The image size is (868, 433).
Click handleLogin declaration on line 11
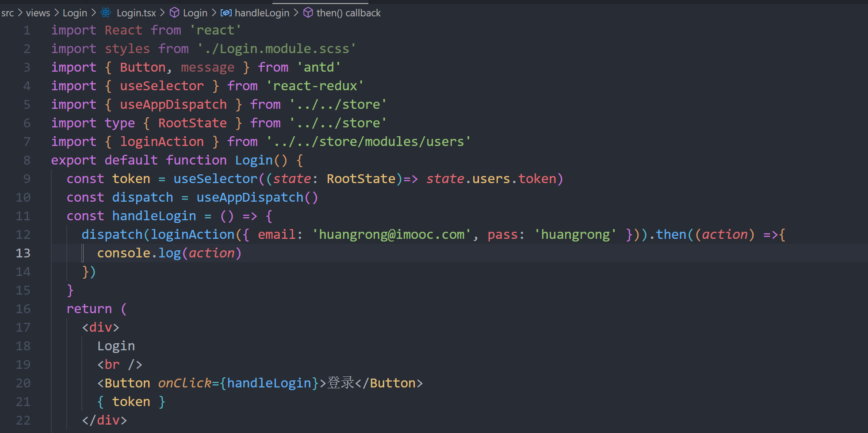pos(154,216)
